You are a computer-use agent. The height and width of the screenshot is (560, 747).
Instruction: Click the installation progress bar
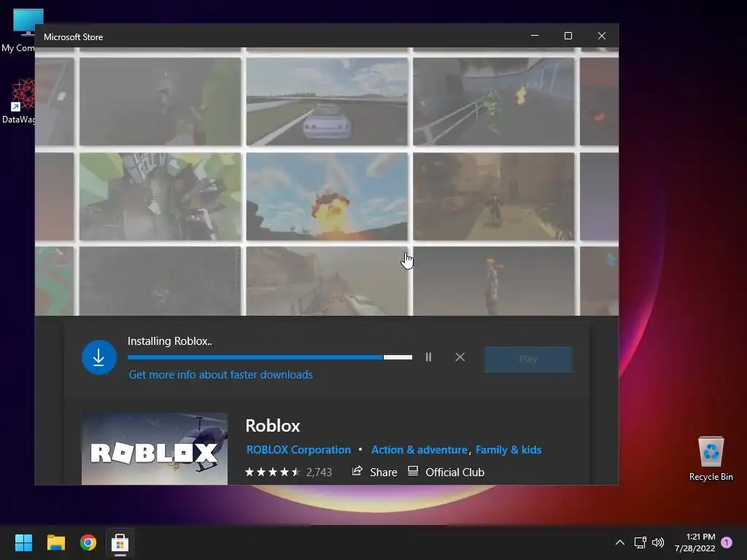[x=270, y=357]
